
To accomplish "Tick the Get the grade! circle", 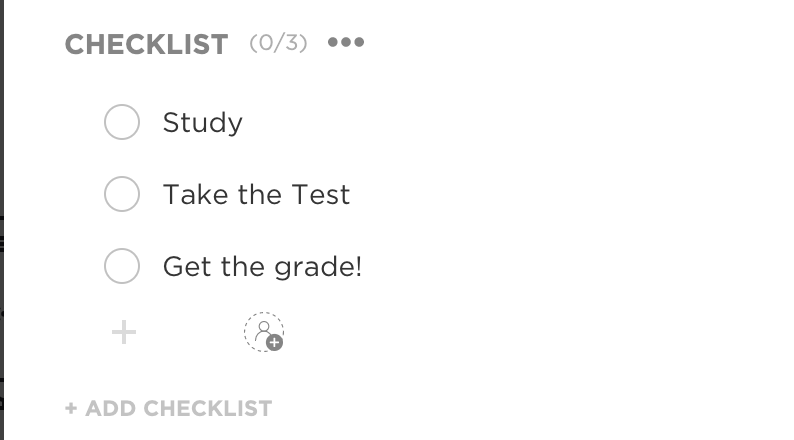I will 122,267.
